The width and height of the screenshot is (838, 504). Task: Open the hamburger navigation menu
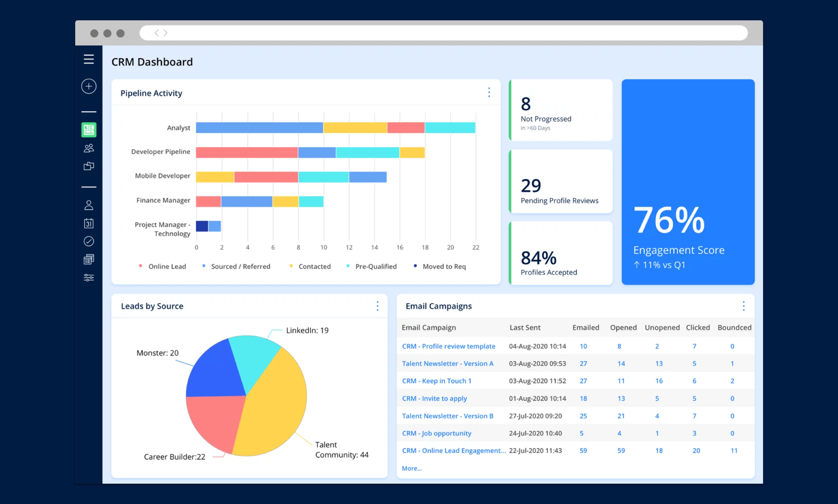coord(89,59)
